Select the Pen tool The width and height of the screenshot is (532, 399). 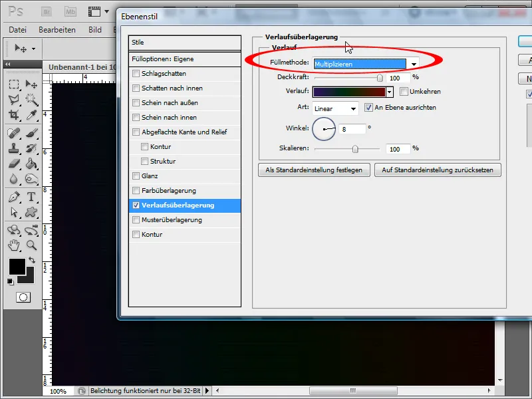click(x=13, y=197)
